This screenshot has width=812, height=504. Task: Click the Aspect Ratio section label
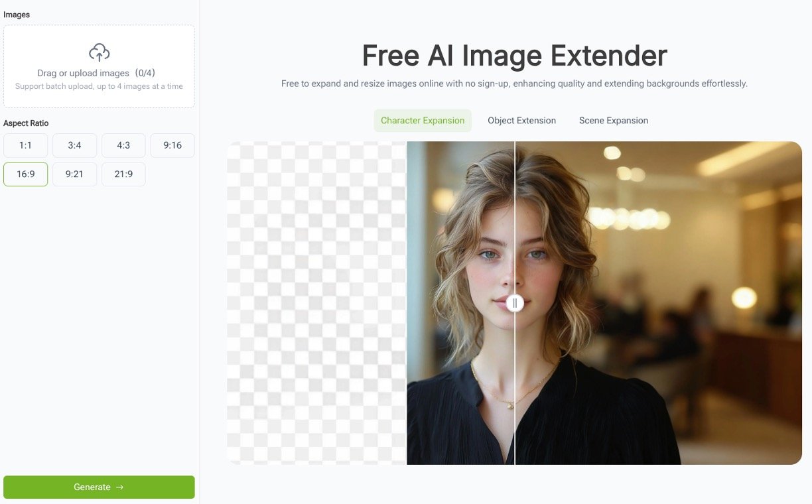point(26,123)
